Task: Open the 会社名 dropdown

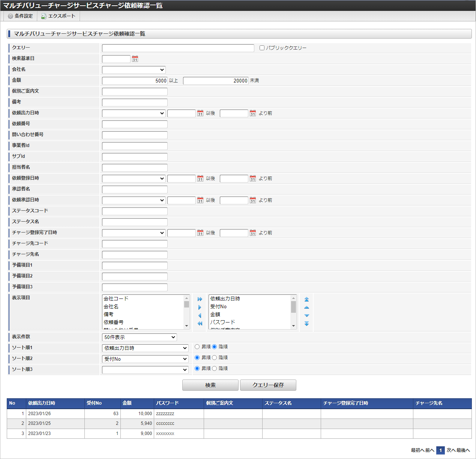Action: [x=134, y=70]
